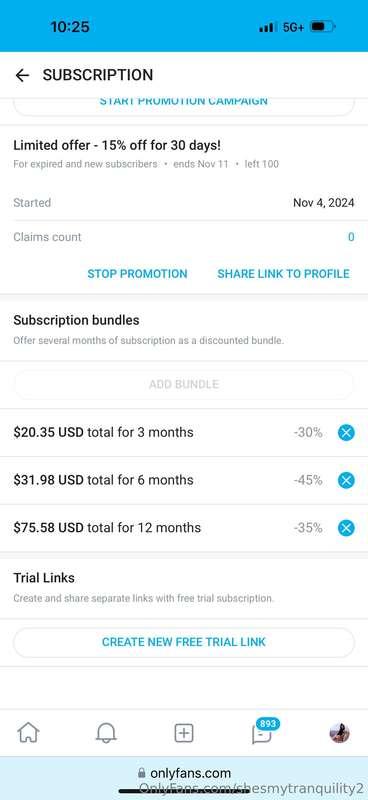Open the profile avatar in bottom bar

pos(339,733)
